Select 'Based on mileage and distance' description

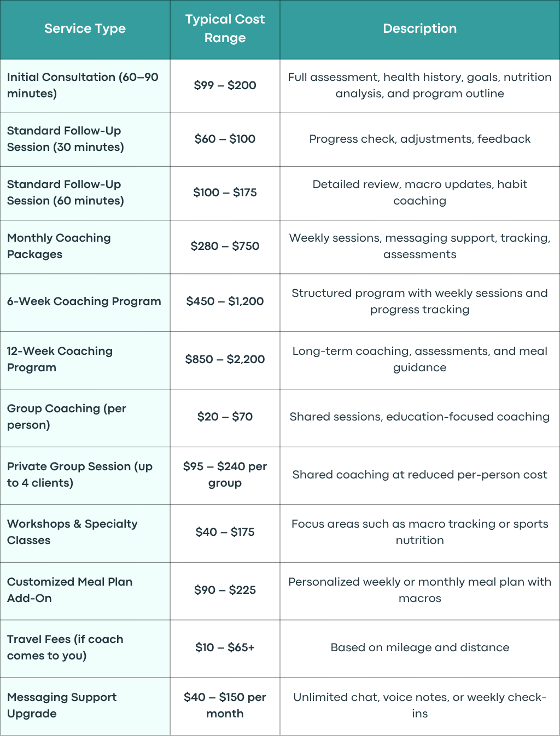pos(419,647)
